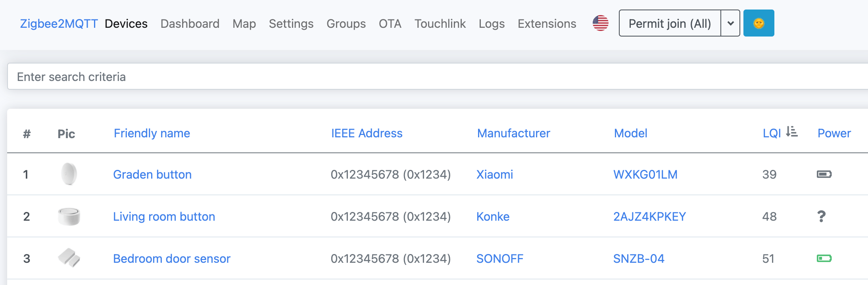Open the Logs page

click(492, 24)
